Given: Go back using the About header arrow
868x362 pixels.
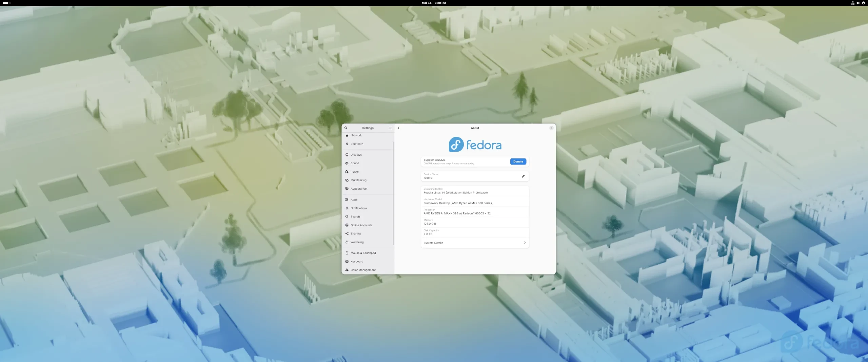Looking at the screenshot, I should coord(399,128).
